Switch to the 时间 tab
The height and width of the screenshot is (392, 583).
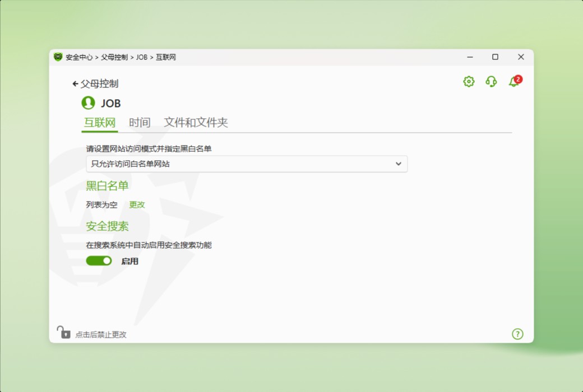139,122
